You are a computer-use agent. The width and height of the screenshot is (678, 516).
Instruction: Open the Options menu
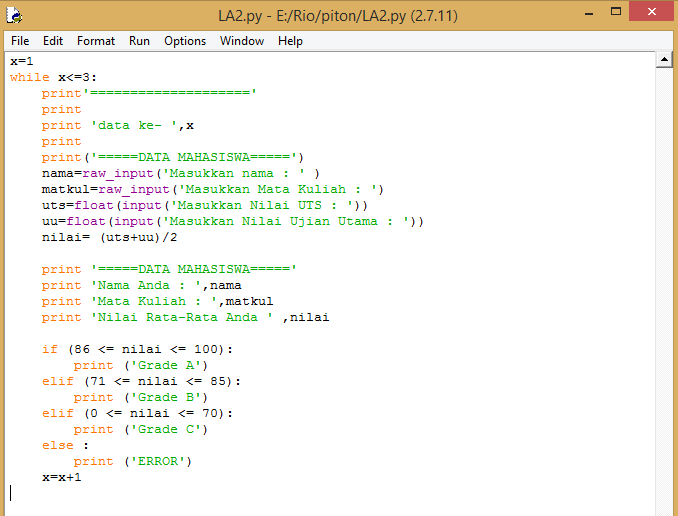click(x=185, y=41)
